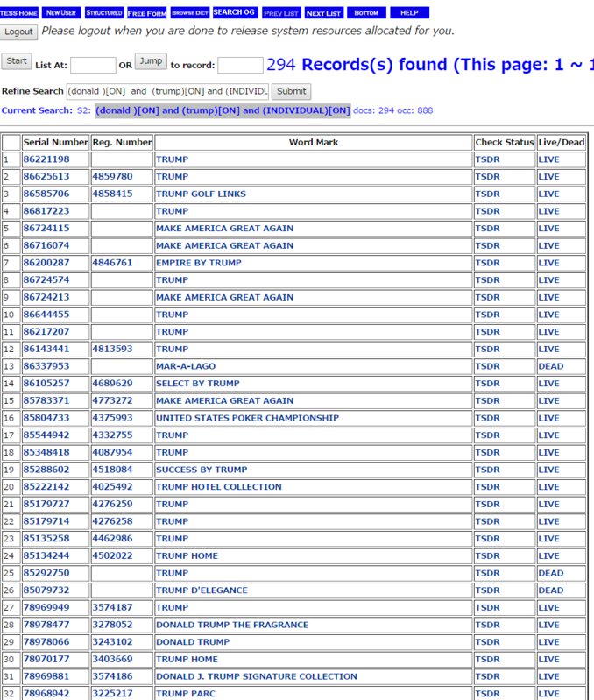Open registration number 4846761

[x=112, y=263]
